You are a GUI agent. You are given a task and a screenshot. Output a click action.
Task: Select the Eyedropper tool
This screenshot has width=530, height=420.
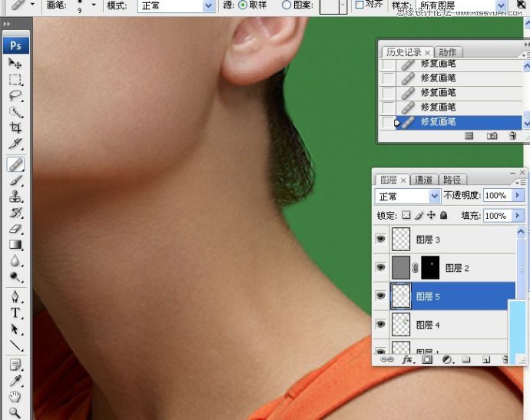tap(15, 381)
